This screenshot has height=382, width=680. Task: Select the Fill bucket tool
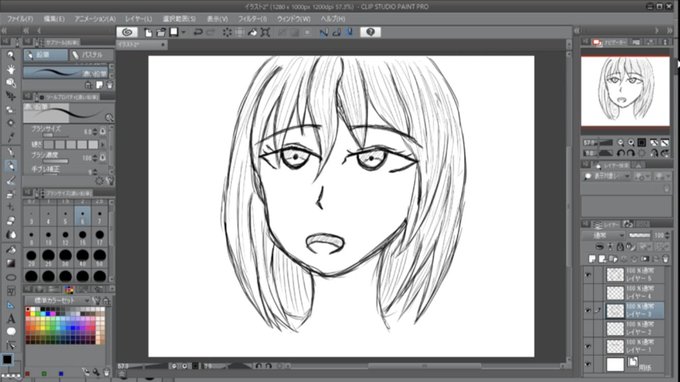11,250
